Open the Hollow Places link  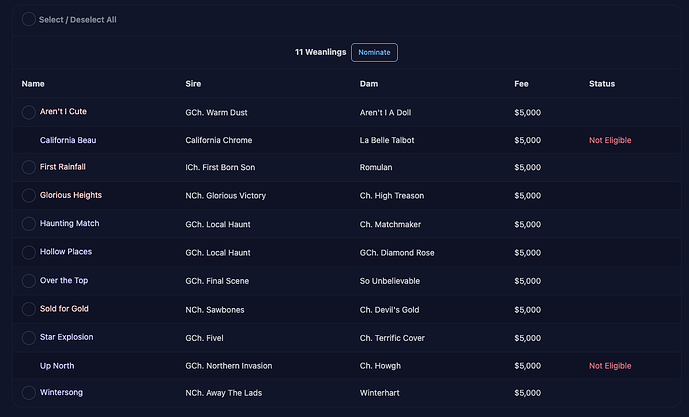coord(66,252)
